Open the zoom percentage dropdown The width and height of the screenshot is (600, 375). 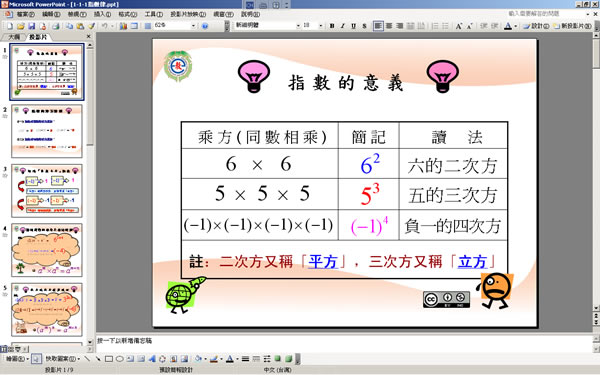tap(193, 26)
